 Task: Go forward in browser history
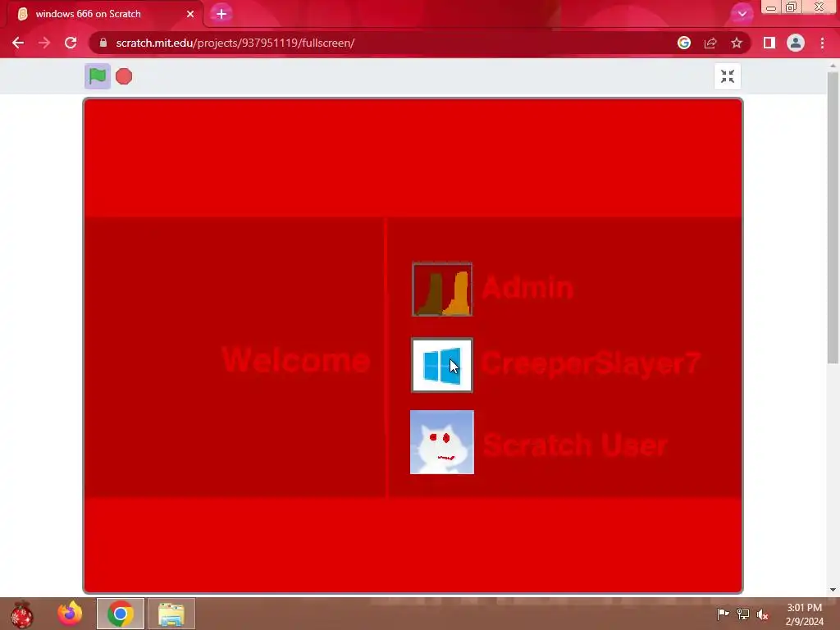(44, 43)
